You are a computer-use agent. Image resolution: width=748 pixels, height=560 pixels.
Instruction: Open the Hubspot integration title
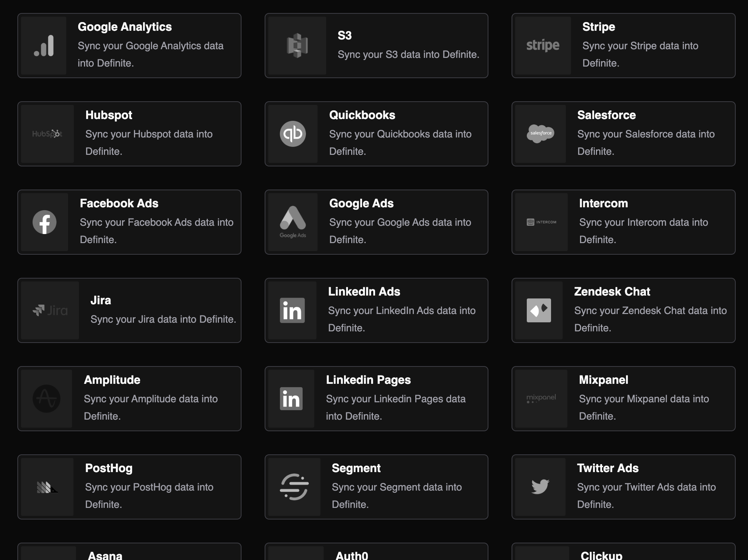pyautogui.click(x=109, y=115)
